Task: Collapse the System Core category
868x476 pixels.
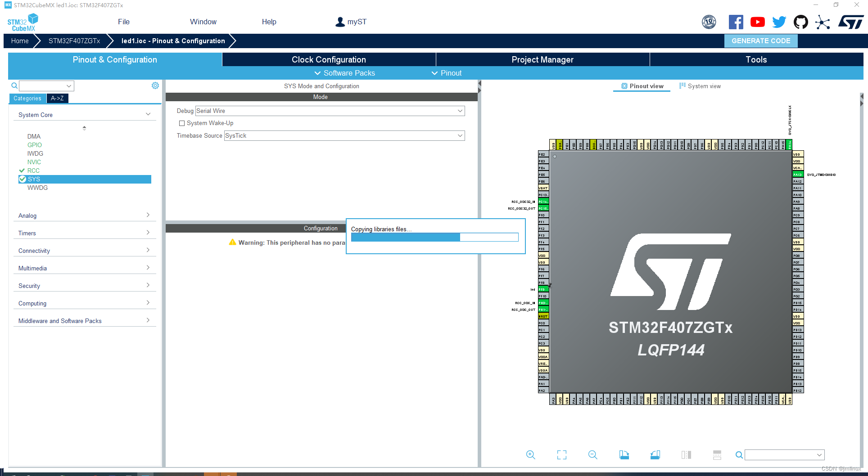Action: click(148, 114)
